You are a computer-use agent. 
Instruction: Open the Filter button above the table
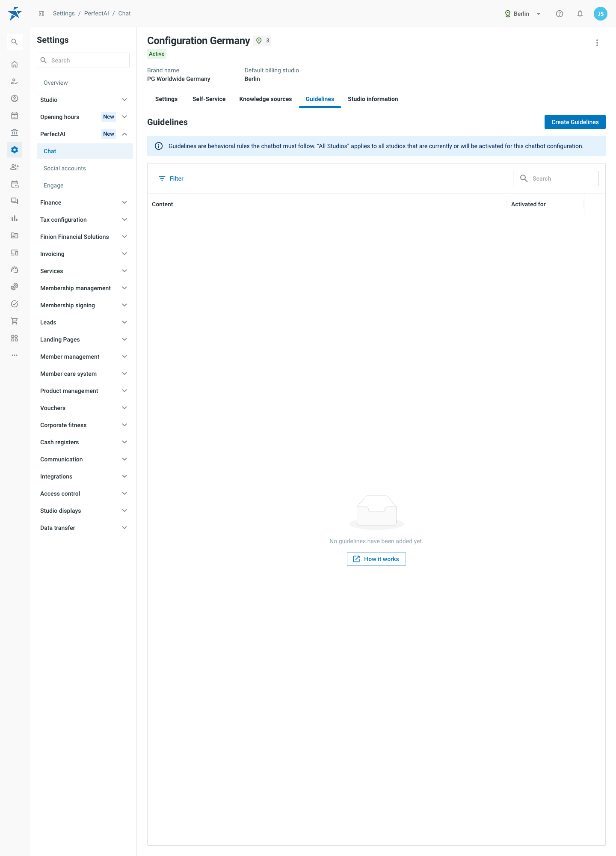[x=171, y=178]
